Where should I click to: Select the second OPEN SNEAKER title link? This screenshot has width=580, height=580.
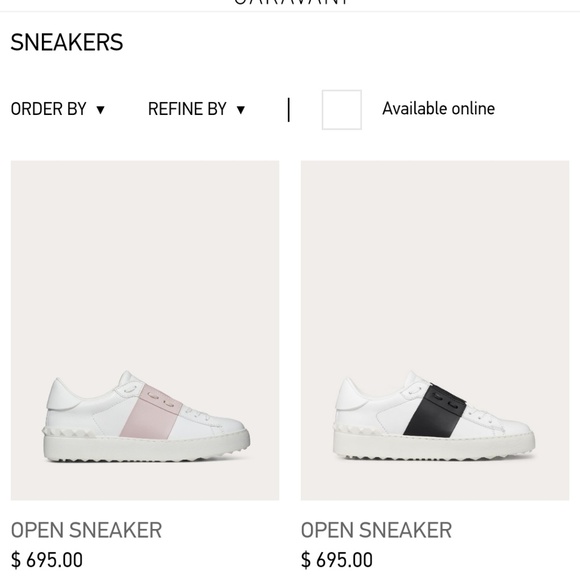pos(376,530)
